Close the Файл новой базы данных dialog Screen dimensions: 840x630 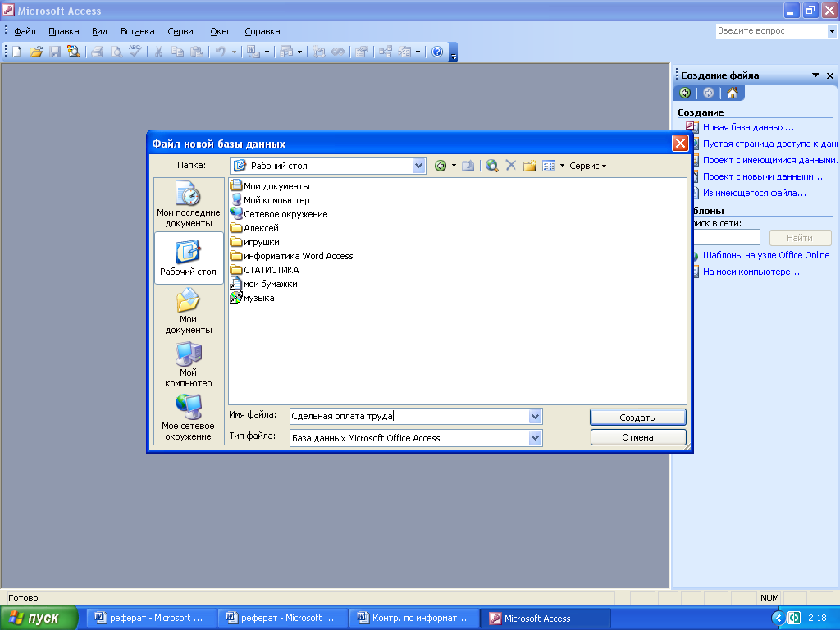680,144
